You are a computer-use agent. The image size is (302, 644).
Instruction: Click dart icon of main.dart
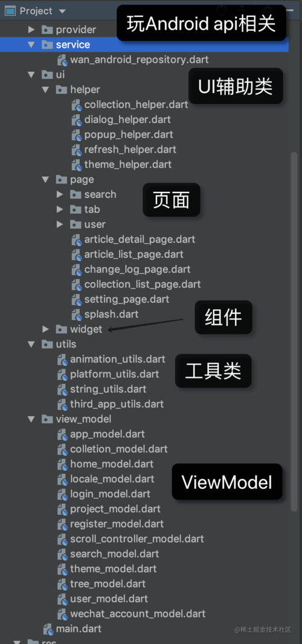[48, 629]
